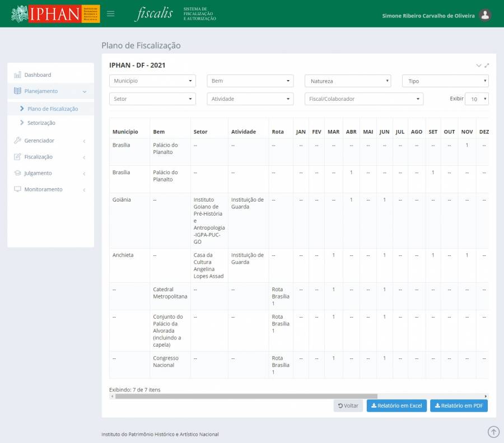Viewport: 504px width, 443px height.
Task: Click the horizontal table scrollbar
Action: click(x=246, y=396)
